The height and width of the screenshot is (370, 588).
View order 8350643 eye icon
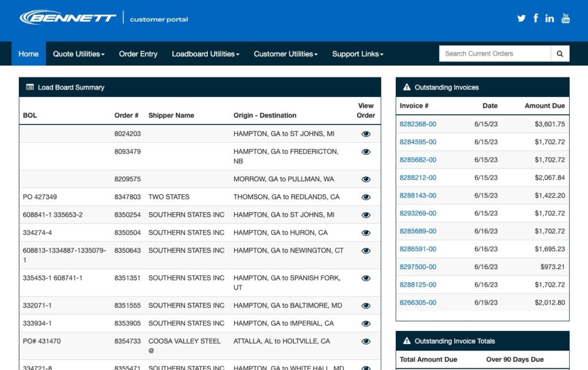tap(366, 251)
